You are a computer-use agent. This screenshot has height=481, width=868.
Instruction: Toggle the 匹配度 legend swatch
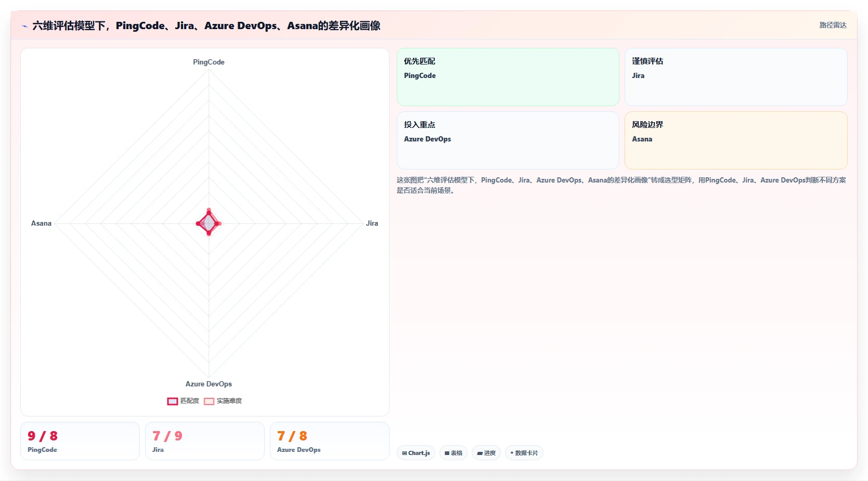(173, 401)
